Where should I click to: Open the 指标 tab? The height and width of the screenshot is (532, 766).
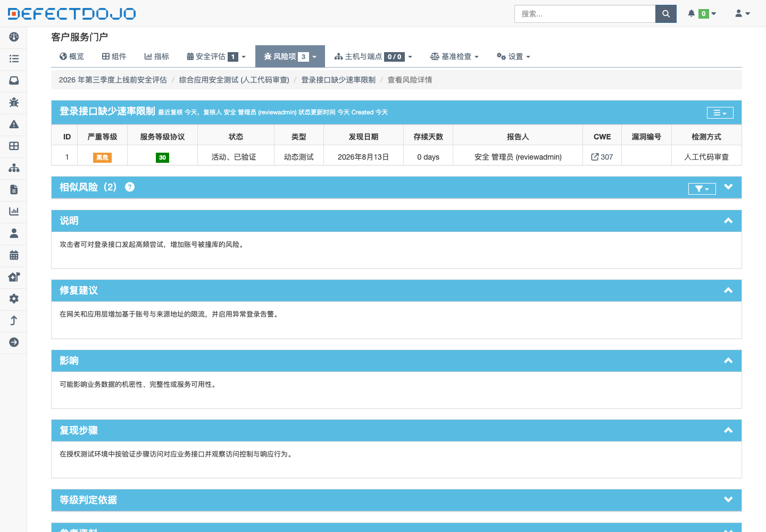(x=157, y=56)
